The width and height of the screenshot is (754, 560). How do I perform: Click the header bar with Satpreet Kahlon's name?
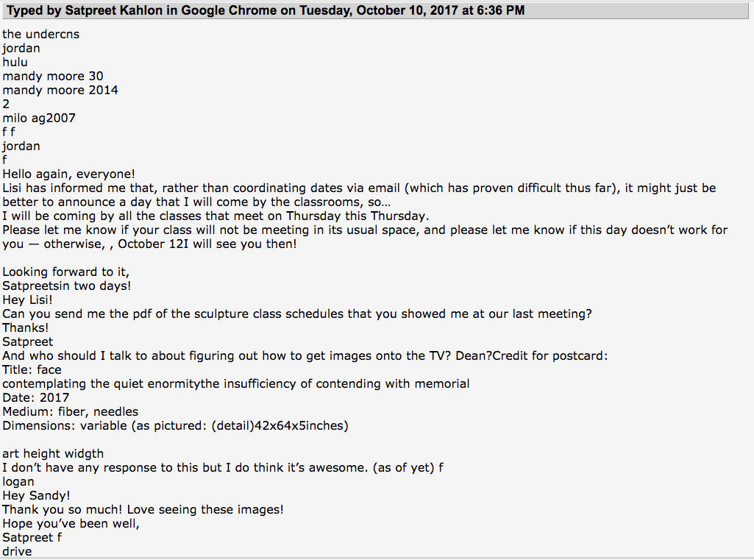click(x=376, y=10)
